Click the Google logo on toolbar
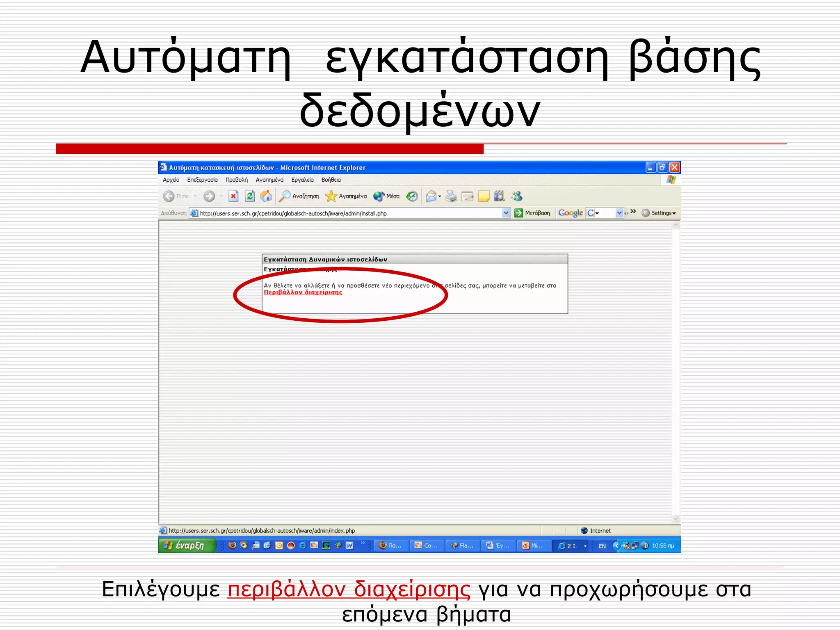840x630 pixels. click(571, 213)
